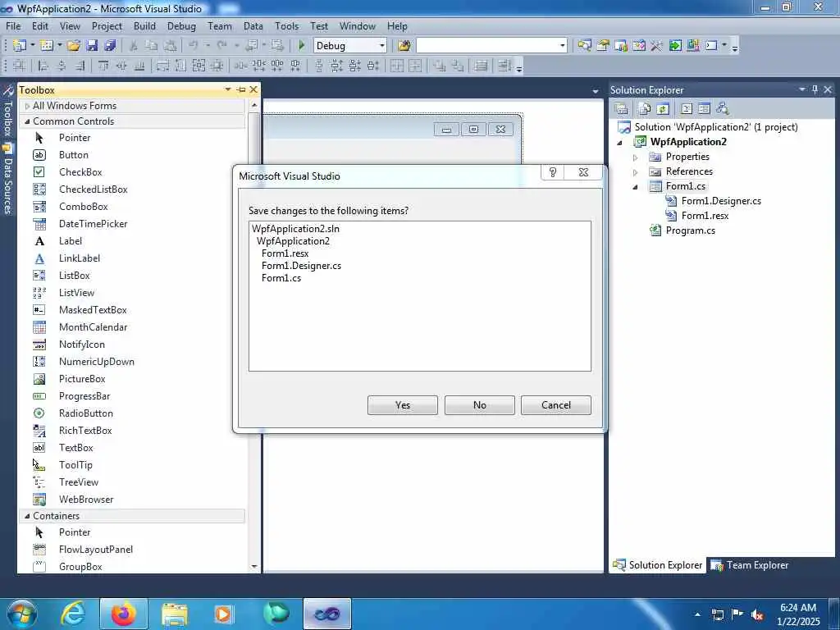Click the Save floppy disk icon

tap(92, 46)
